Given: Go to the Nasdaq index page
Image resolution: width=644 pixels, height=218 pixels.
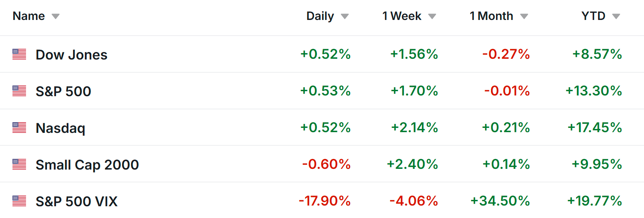Looking at the screenshot, I should tap(60, 128).
